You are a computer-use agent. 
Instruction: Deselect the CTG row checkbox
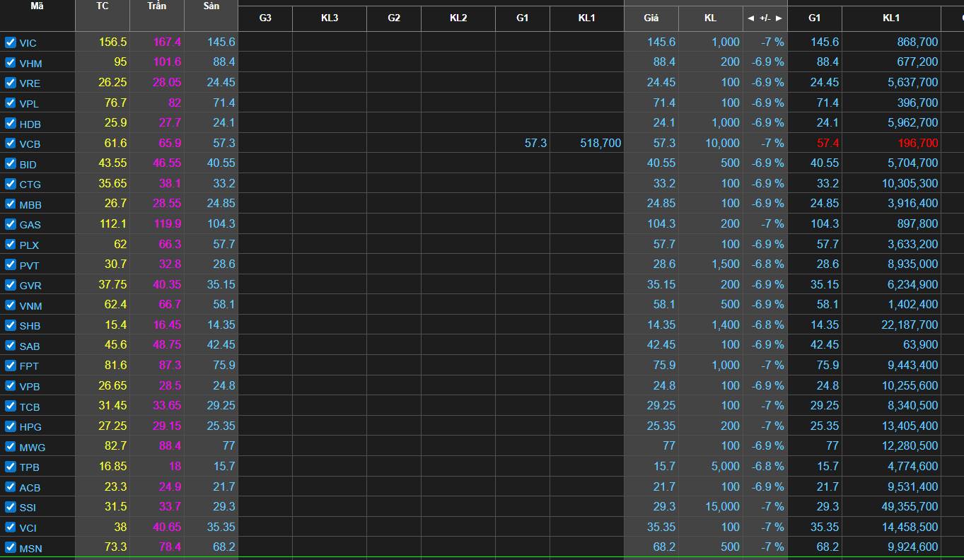pos(11,184)
